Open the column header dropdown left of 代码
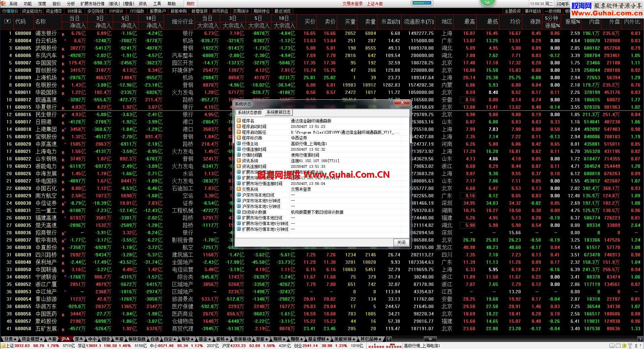644x349 pixels. click(x=7, y=21)
